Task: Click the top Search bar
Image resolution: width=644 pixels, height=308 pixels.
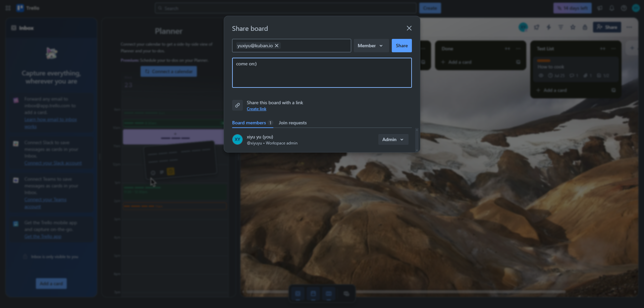Action: point(286,8)
